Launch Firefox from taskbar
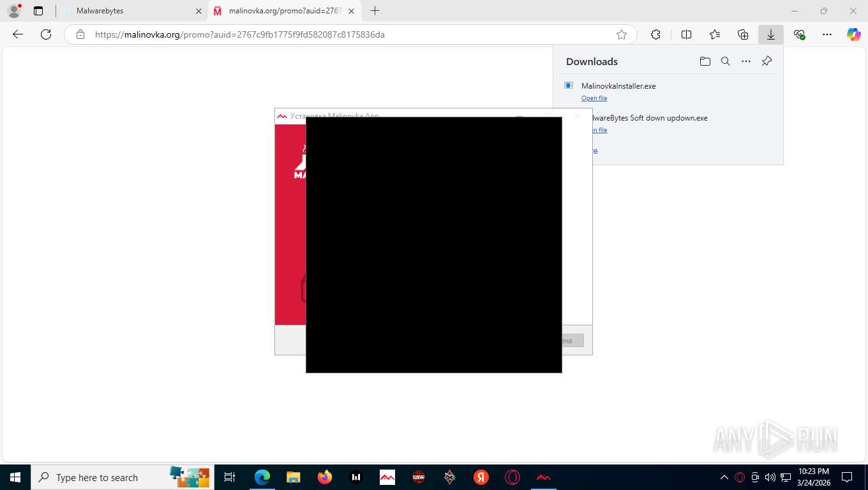The height and width of the screenshot is (490, 868). [325, 477]
